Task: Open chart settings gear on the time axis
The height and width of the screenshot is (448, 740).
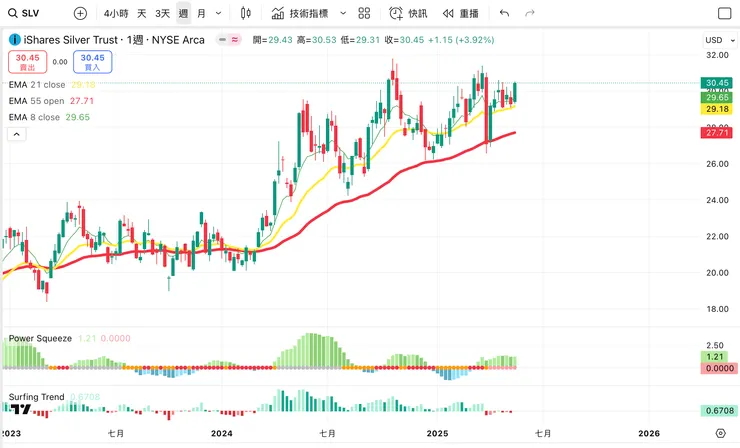Action: point(720,433)
